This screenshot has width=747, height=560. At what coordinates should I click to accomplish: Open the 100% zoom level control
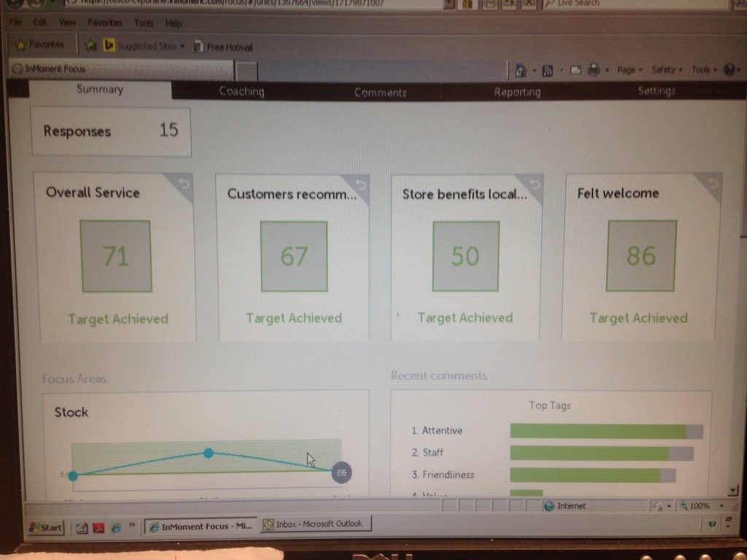pos(695,506)
